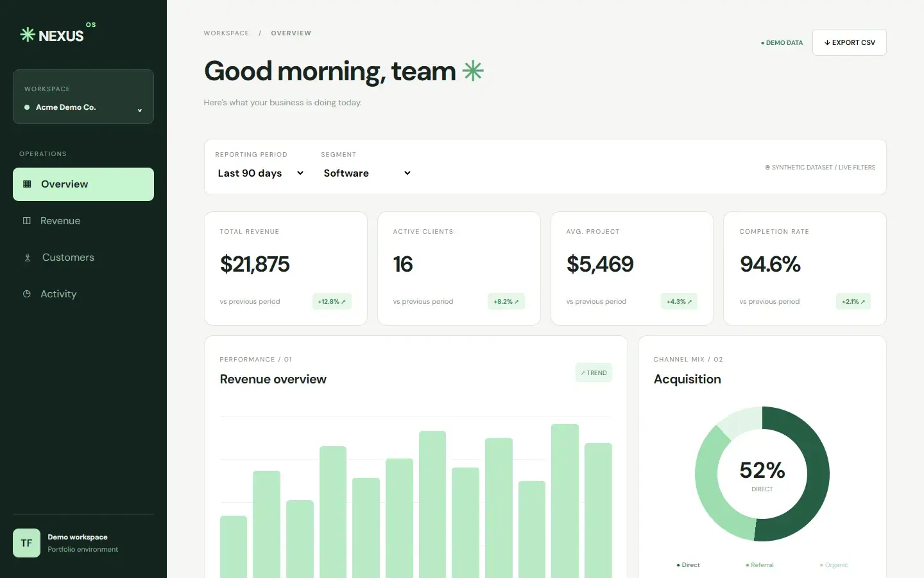Click the Activity clock icon in the sidebar
The width and height of the screenshot is (924, 578).
tap(27, 294)
